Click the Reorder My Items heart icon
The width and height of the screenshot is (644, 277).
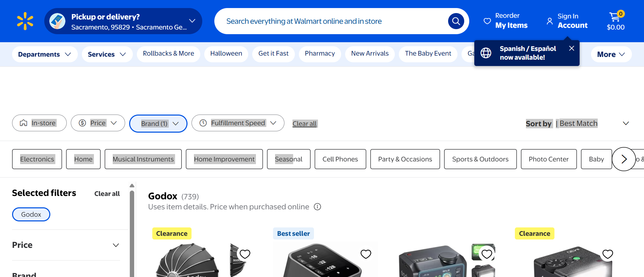point(487,21)
